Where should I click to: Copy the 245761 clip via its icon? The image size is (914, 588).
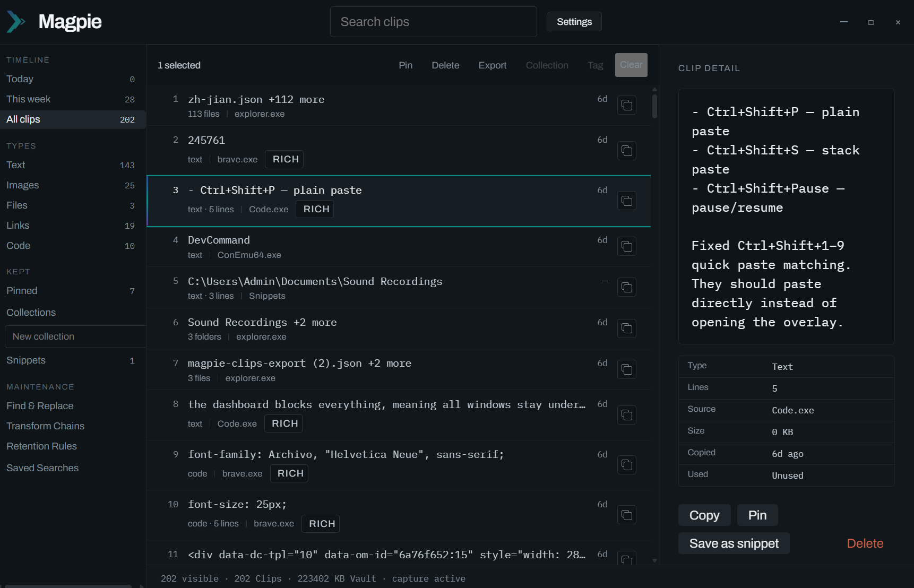pyautogui.click(x=627, y=151)
